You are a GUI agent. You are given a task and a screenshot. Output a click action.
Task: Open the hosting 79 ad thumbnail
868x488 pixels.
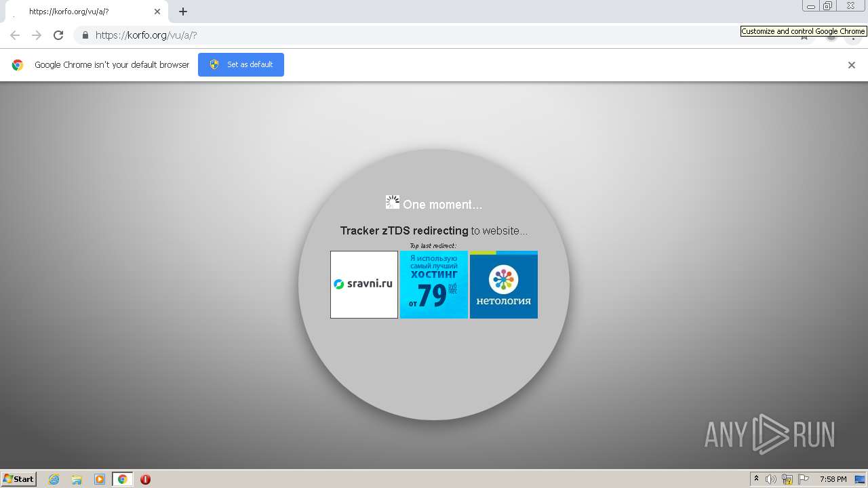[434, 285]
